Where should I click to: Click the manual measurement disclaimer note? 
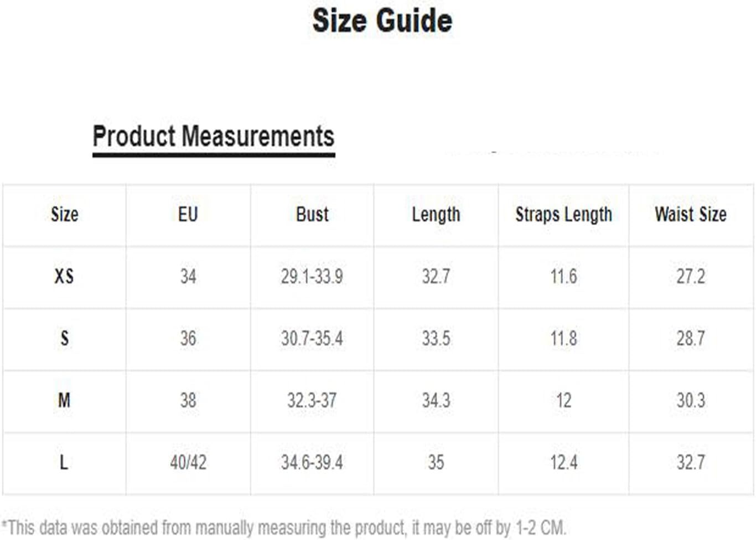tap(283, 527)
